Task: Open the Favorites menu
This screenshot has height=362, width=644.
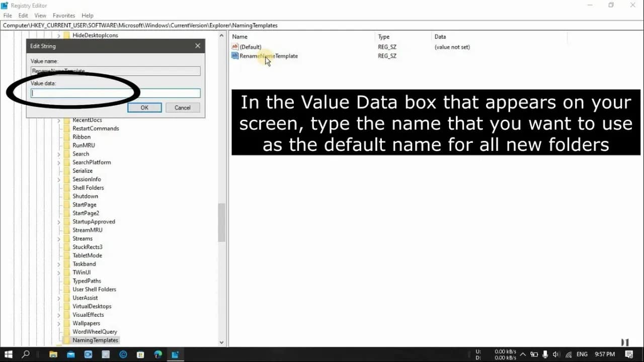Action: (64, 15)
